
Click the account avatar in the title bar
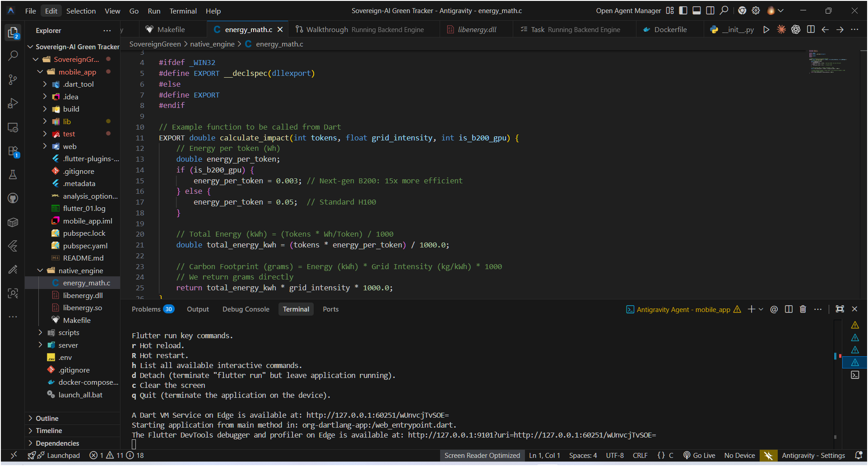click(x=771, y=10)
